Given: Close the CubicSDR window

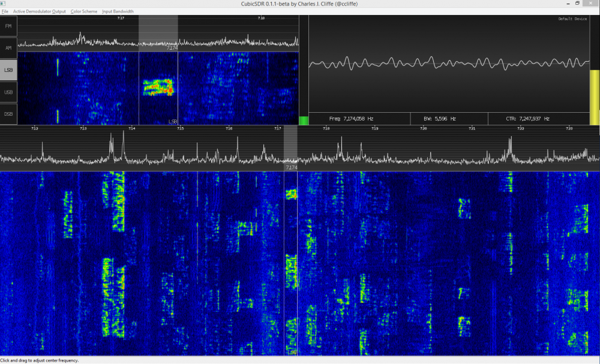Looking at the screenshot, I should [591, 4].
